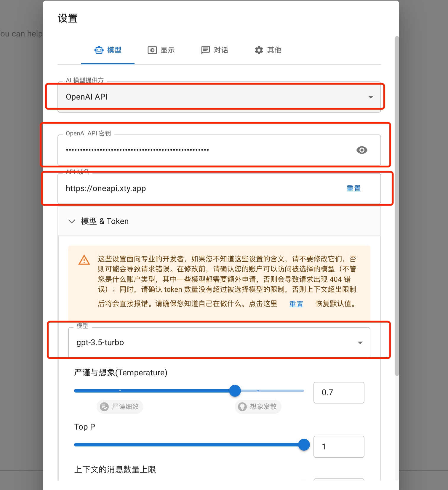Image resolution: width=448 pixels, height=490 pixels.
Task: Select the 严谨细致 preset chip
Action: (120, 406)
